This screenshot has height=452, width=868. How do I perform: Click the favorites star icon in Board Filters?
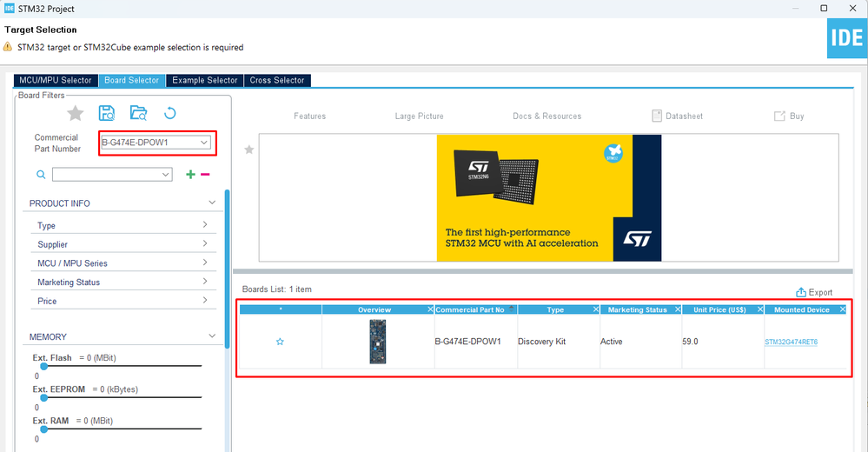click(76, 114)
